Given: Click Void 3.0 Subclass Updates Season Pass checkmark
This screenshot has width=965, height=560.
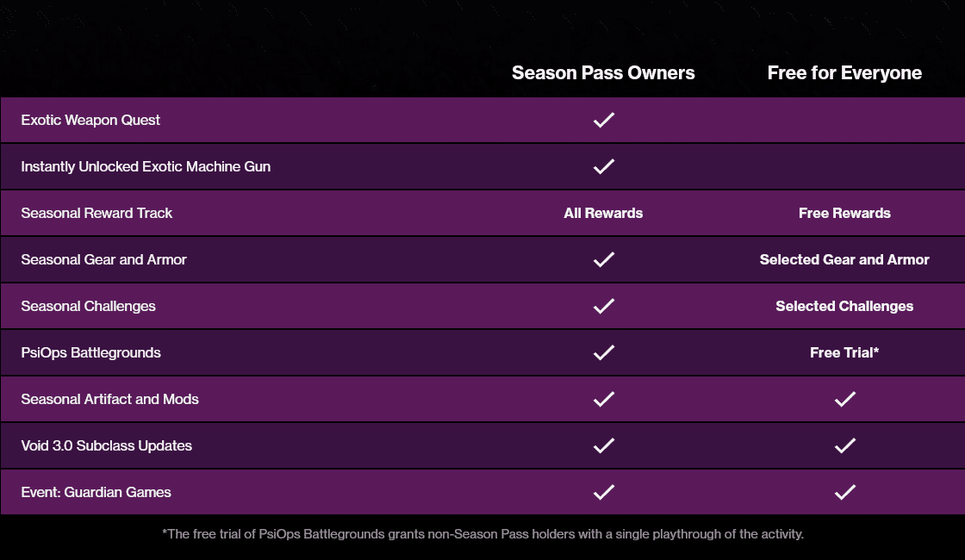Looking at the screenshot, I should pyautogui.click(x=603, y=445).
